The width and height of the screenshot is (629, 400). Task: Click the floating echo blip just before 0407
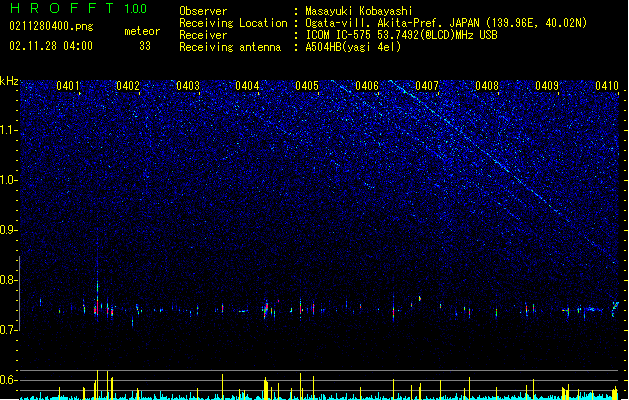point(420,298)
